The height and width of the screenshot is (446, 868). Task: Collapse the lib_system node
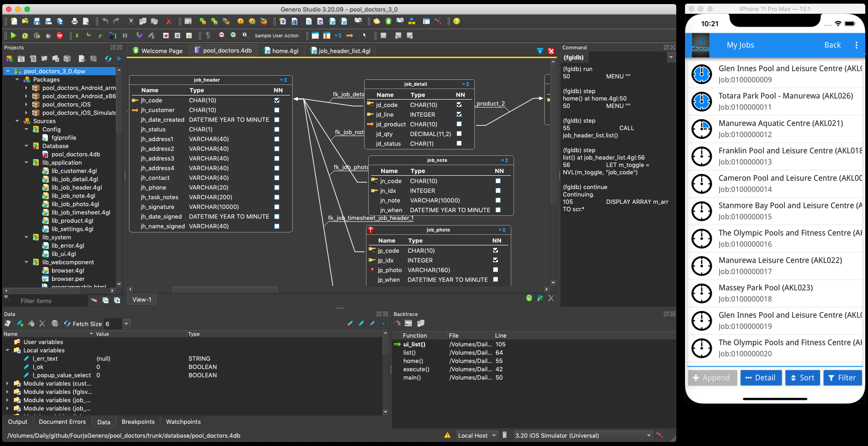[x=26, y=237]
